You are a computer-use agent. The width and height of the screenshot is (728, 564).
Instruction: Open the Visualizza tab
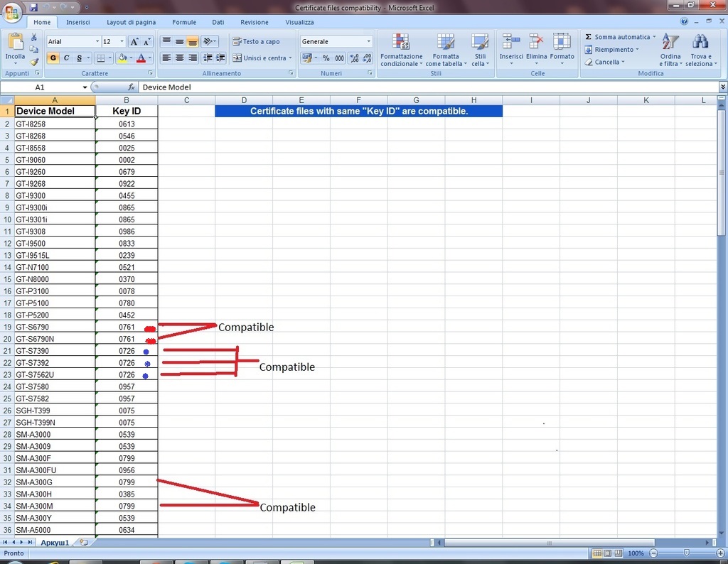pos(299,22)
